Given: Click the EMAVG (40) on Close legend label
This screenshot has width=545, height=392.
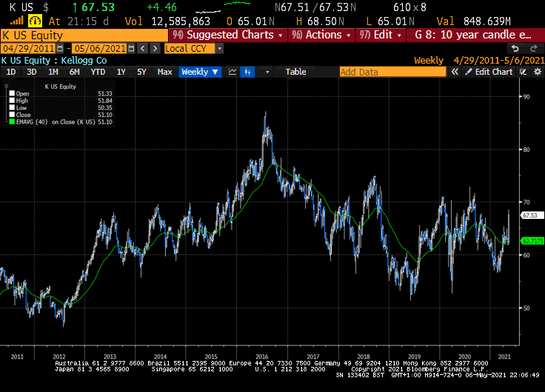Looking at the screenshot, I should point(56,122).
